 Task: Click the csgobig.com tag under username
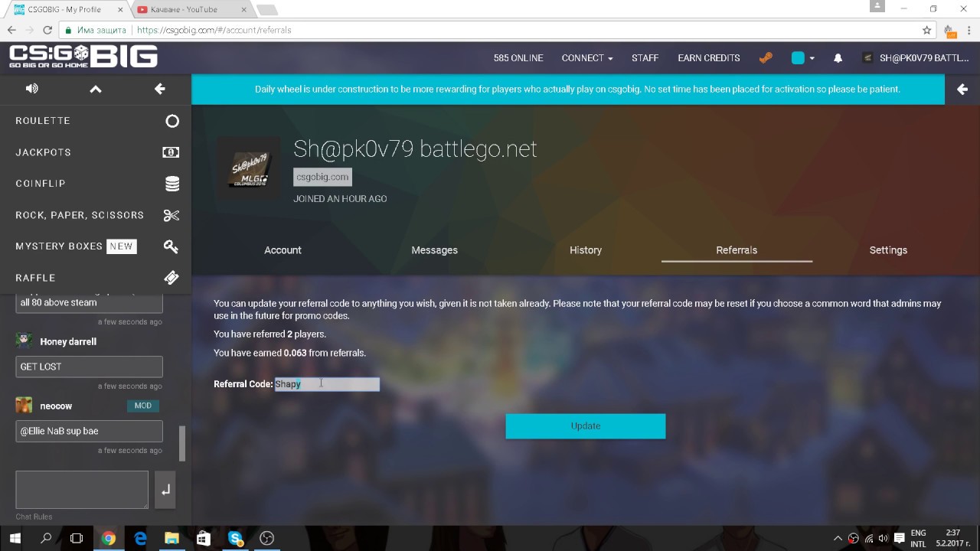pyautogui.click(x=322, y=177)
